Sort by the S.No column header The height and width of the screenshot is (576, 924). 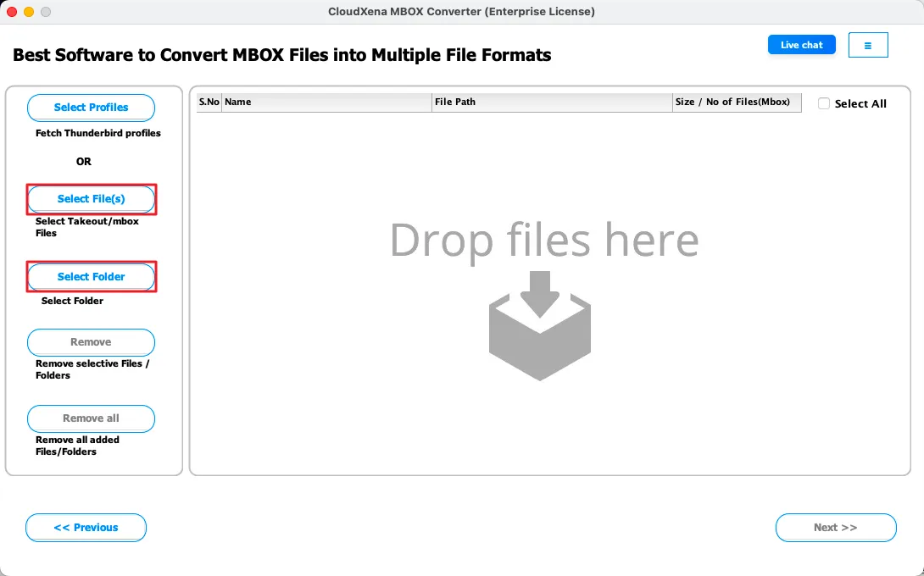coord(209,102)
